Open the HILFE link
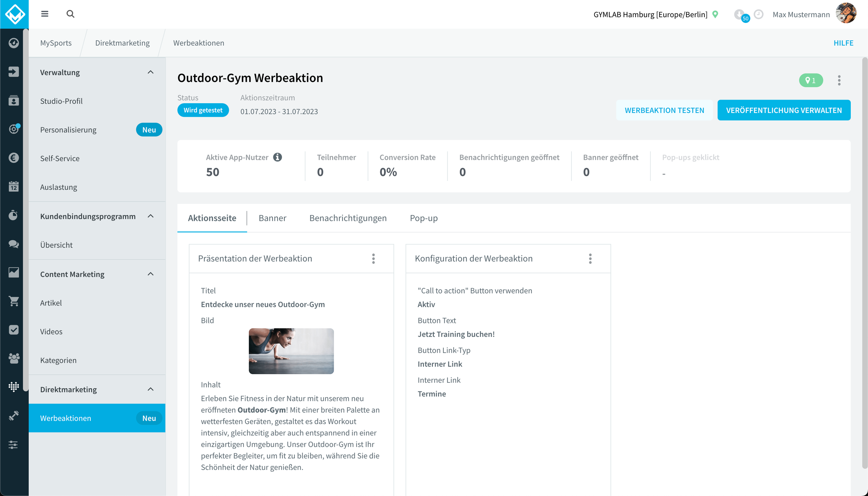Image resolution: width=868 pixels, height=496 pixels. click(843, 43)
